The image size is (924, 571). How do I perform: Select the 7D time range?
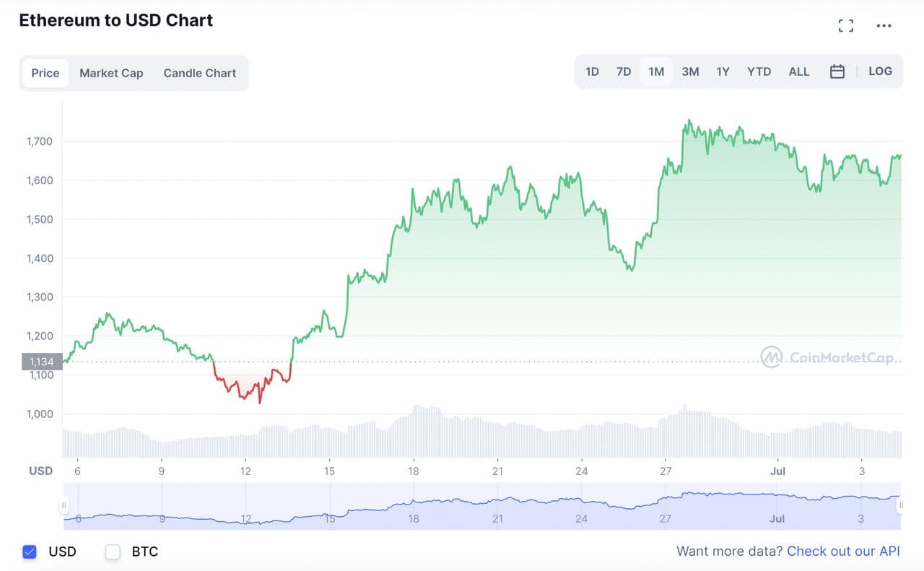[624, 71]
